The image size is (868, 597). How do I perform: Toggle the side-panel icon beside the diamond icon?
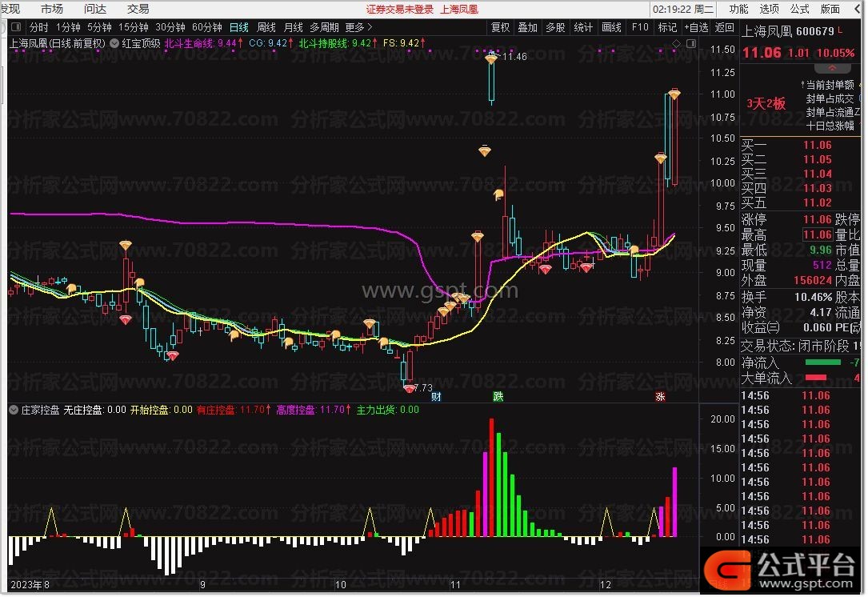tap(691, 43)
